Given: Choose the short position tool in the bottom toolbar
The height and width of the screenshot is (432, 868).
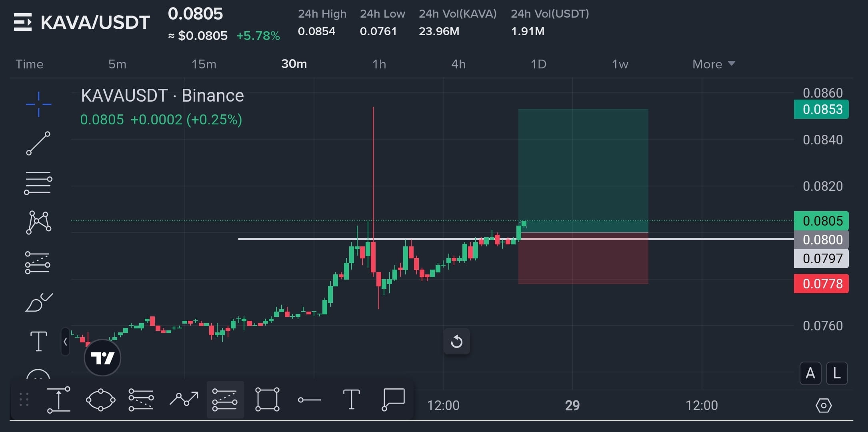Looking at the screenshot, I should click(x=141, y=400).
